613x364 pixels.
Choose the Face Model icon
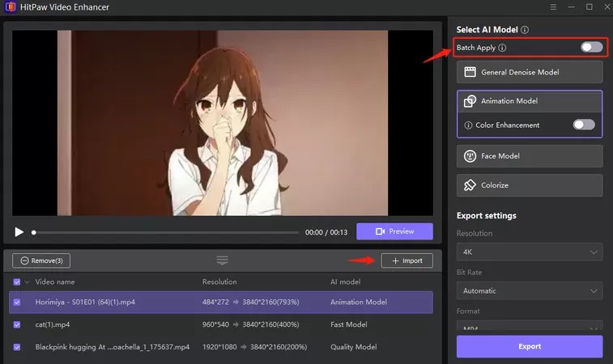(470, 156)
